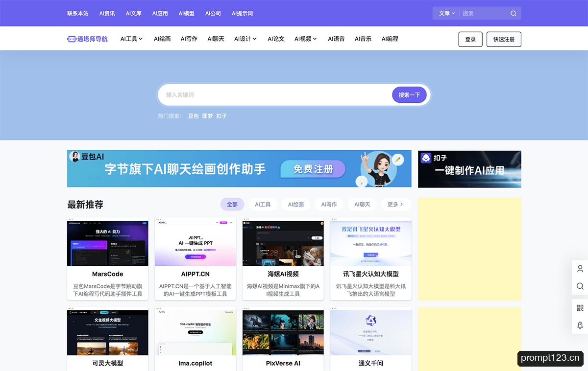Click the 快速注册 button
Viewport: 588px width, 371px height.
(504, 39)
